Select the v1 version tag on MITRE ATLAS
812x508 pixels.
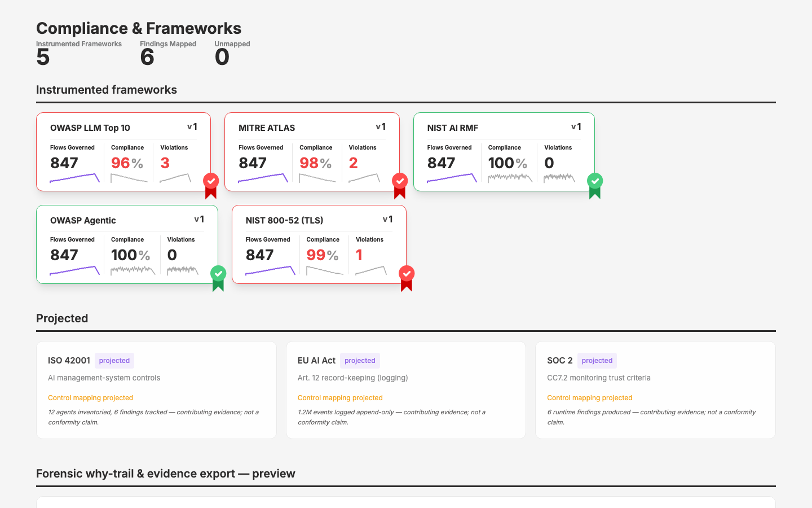[381, 127]
